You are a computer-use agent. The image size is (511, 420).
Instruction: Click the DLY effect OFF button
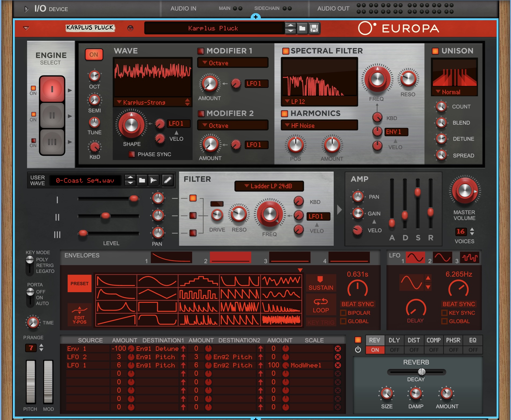(394, 350)
